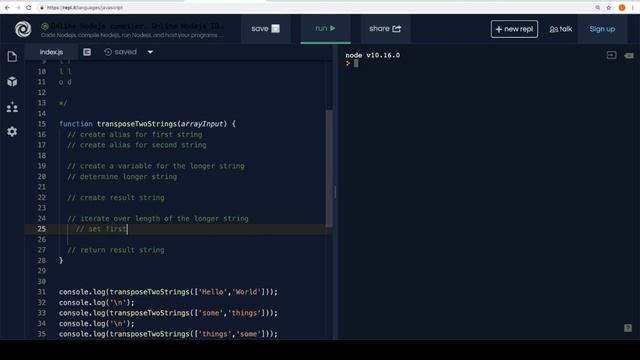Run the code with run button
The image size is (640, 360).
pyautogui.click(x=325, y=29)
